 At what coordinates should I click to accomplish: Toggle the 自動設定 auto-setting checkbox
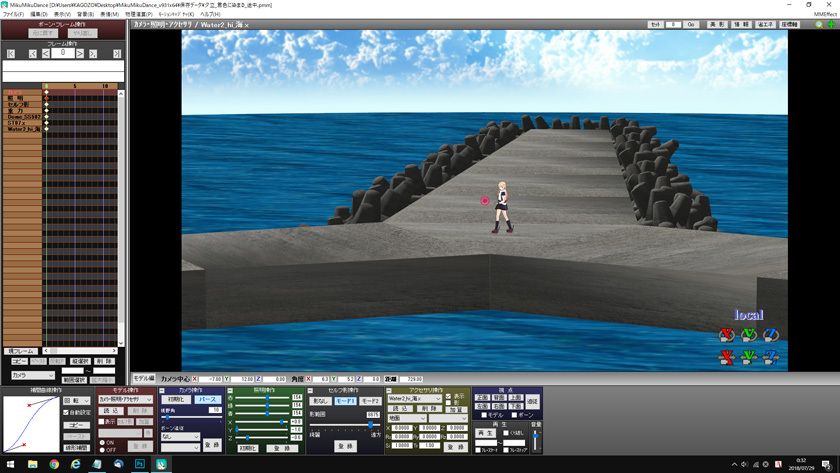pos(66,412)
